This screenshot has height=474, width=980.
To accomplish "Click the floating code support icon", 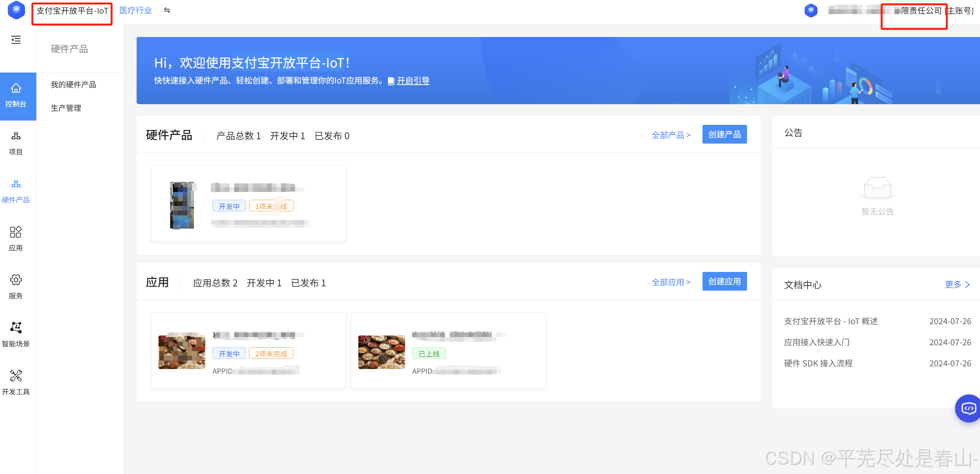I will point(968,408).
